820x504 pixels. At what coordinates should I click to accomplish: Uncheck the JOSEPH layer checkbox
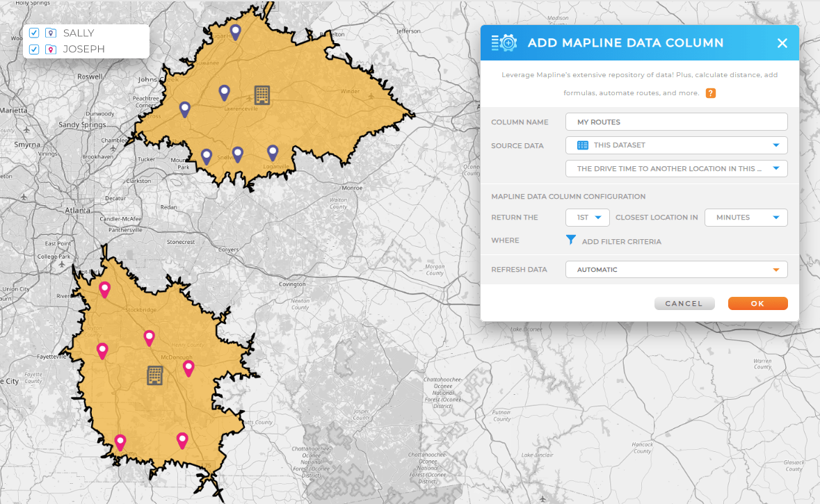coord(34,49)
